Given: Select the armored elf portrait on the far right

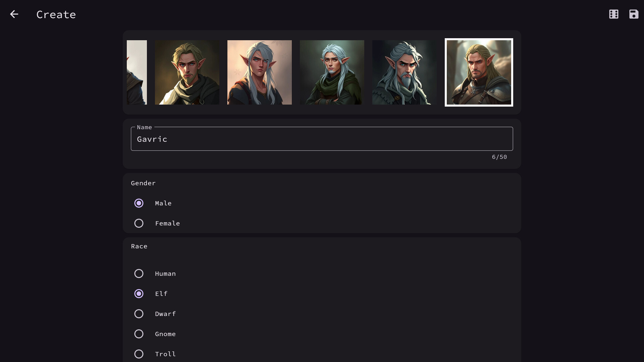Looking at the screenshot, I should 479,72.
